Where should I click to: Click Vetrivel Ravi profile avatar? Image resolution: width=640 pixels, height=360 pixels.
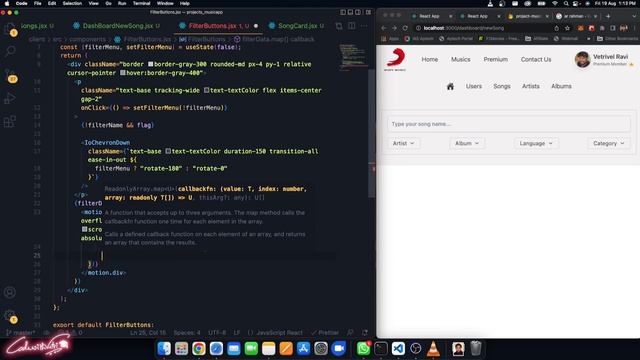click(582, 59)
